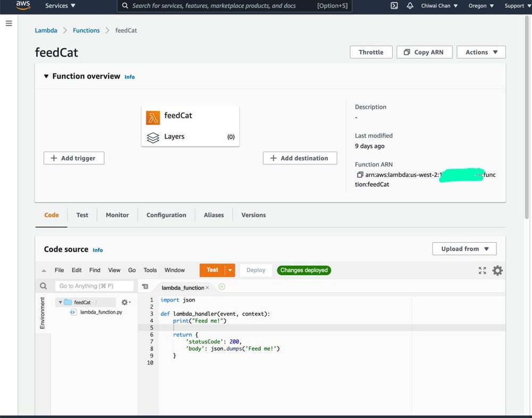Viewport: 532px width, 418px height.
Task: Open the editor Edit menu
Action: coord(76,270)
